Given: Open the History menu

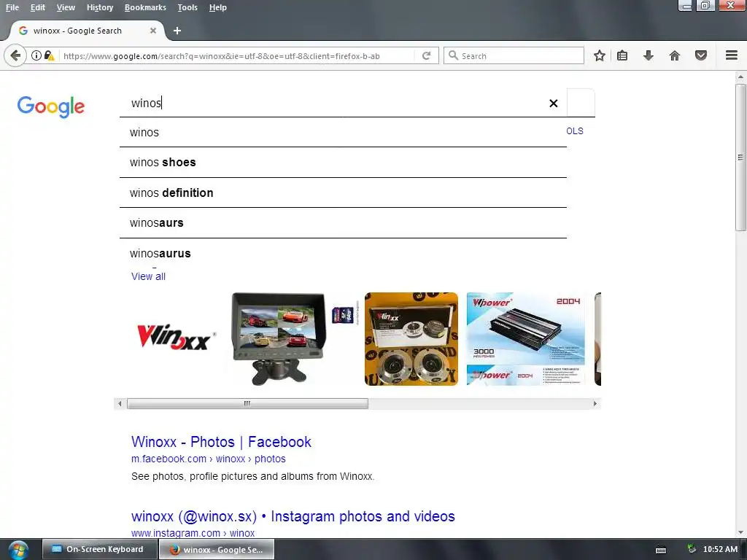Looking at the screenshot, I should click(x=100, y=7).
